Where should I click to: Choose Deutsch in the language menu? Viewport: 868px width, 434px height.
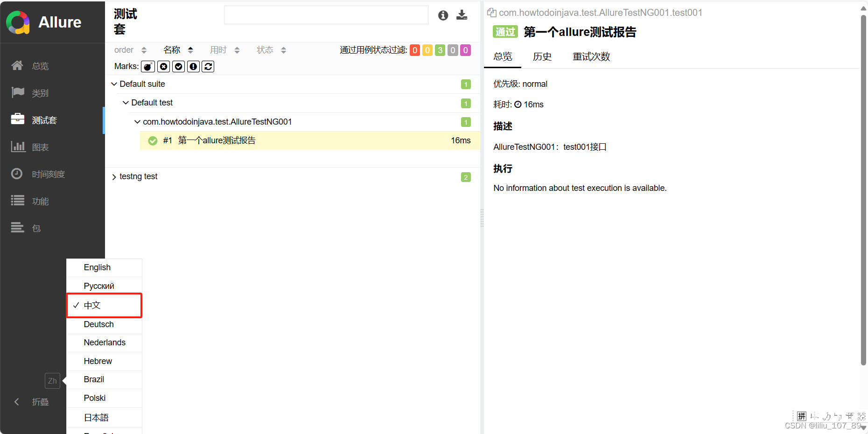[x=104, y=324]
